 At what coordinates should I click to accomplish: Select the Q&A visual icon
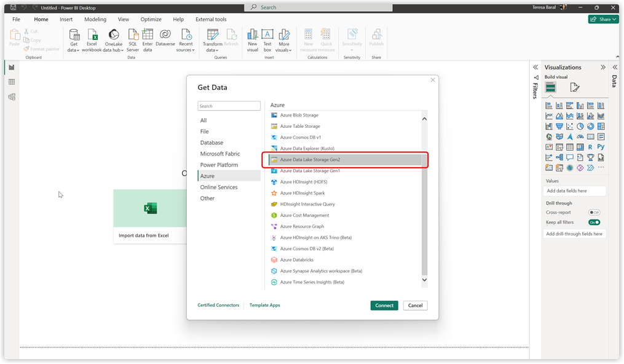pos(570,157)
